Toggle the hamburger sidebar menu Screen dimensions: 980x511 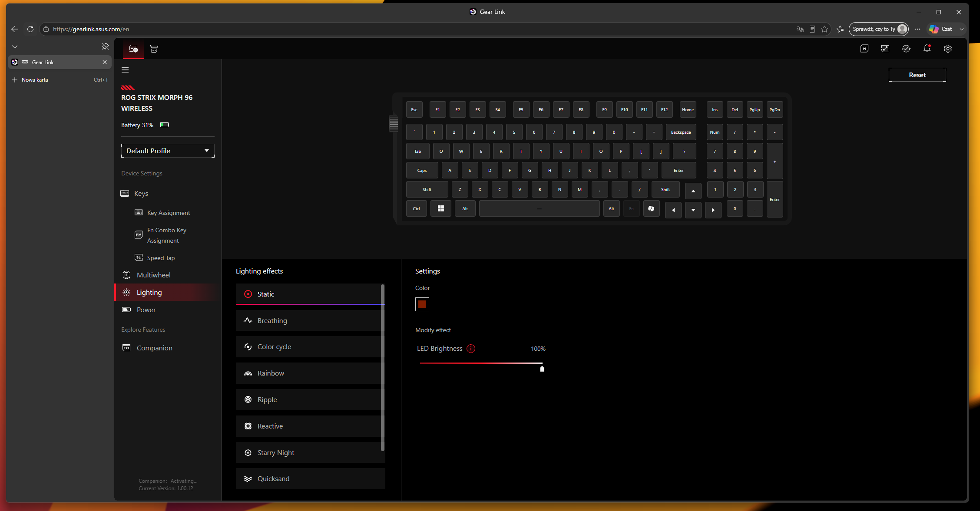[125, 70]
